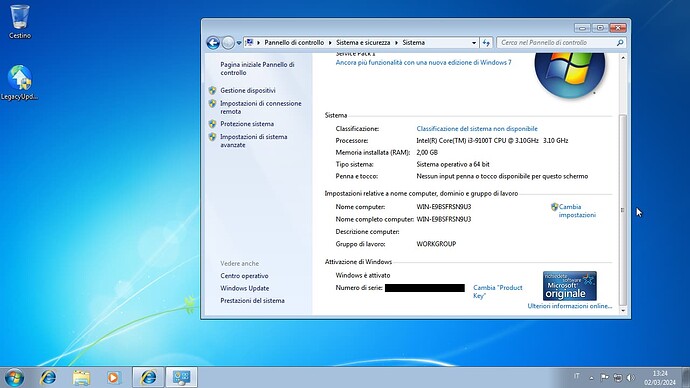Image resolution: width=690 pixels, height=388 pixels.
Task: Click 'Cambia impostazioni' link
Action: 577,211
